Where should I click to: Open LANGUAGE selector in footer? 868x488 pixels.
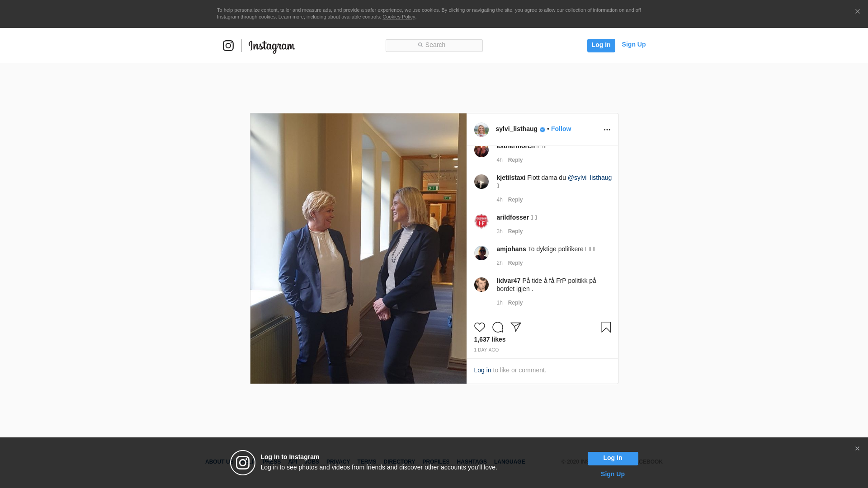(509, 462)
